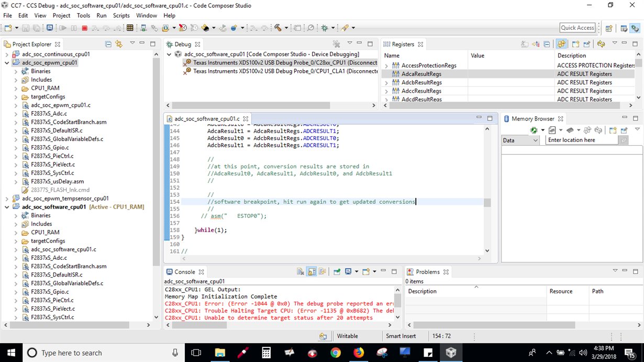Expand the adc_soc_continuous_cpu01 project
The height and width of the screenshot is (362, 644).
[x=7, y=54]
